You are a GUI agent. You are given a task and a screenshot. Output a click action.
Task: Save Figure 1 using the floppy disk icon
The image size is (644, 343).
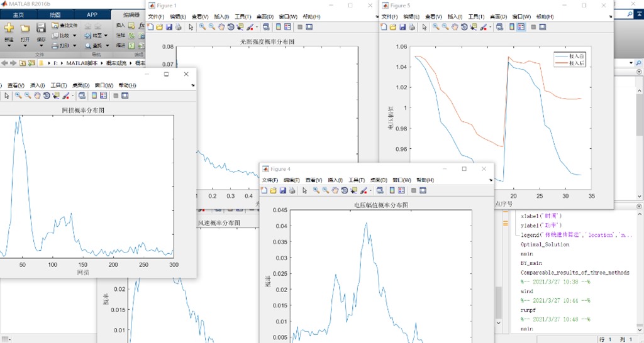coord(169,27)
